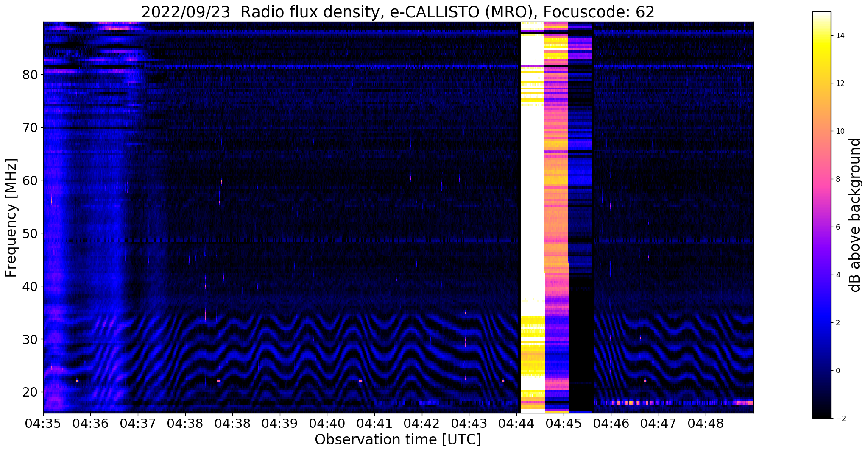Viewport: 868px width, 452px height.
Task: Click the 50 MHz frequency tick label
Action: [x=30, y=234]
